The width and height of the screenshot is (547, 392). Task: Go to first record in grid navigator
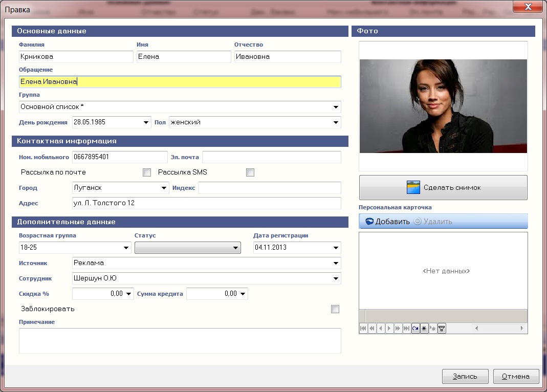click(x=363, y=329)
